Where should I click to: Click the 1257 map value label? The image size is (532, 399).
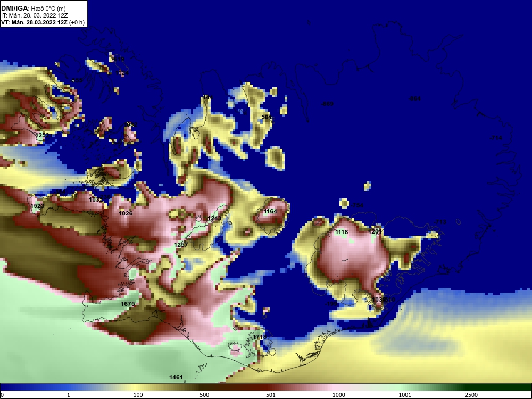pos(181,245)
